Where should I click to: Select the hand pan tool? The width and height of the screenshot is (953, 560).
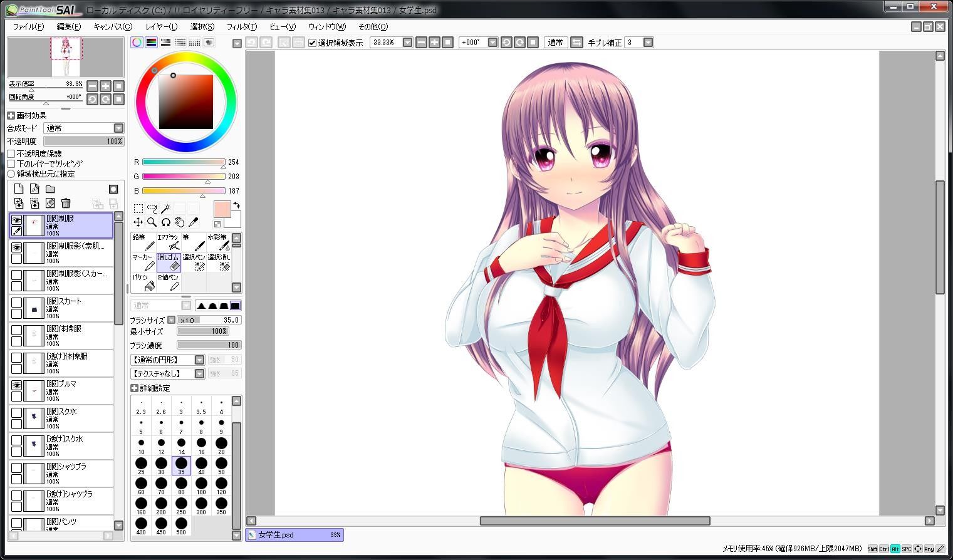pos(180,222)
